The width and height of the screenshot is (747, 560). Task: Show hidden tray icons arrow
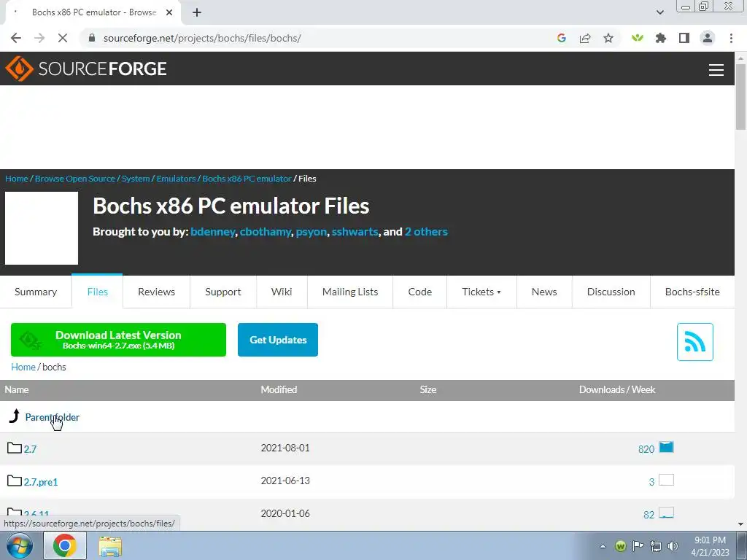click(603, 546)
